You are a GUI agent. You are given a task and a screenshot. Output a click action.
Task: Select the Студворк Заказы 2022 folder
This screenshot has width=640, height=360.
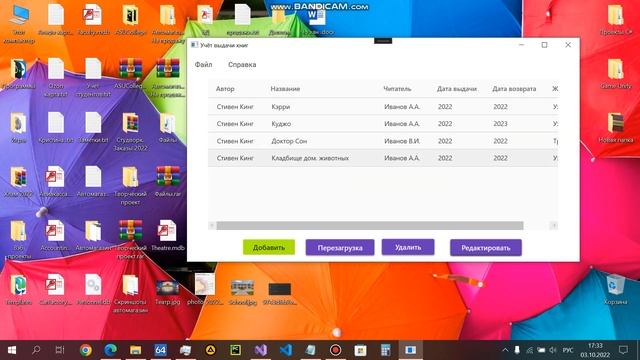[x=130, y=131]
